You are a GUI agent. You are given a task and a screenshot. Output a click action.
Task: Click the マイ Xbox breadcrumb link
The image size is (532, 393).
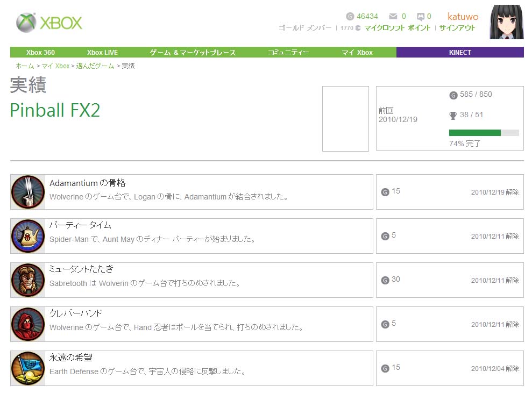pos(55,66)
